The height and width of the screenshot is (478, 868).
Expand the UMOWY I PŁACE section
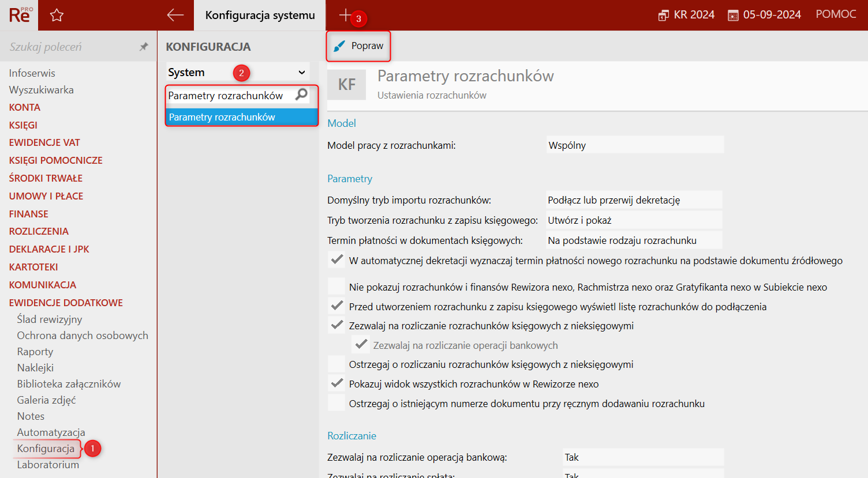[46, 196]
